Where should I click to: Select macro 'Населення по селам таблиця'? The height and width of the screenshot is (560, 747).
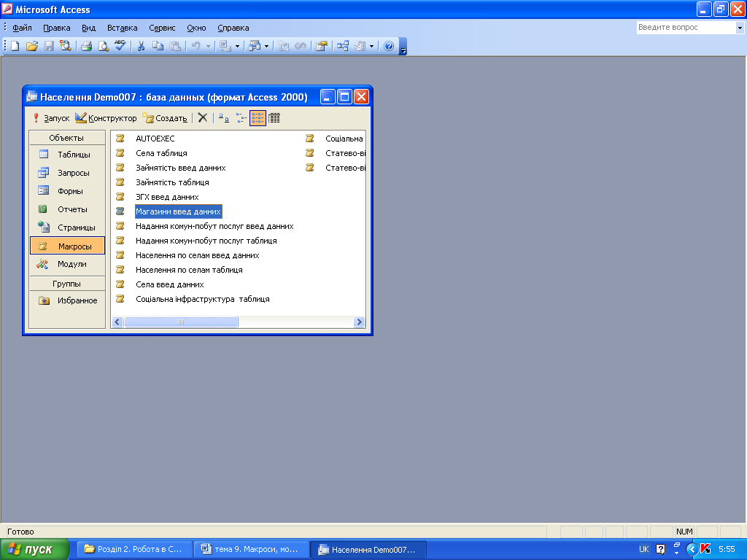tap(189, 270)
